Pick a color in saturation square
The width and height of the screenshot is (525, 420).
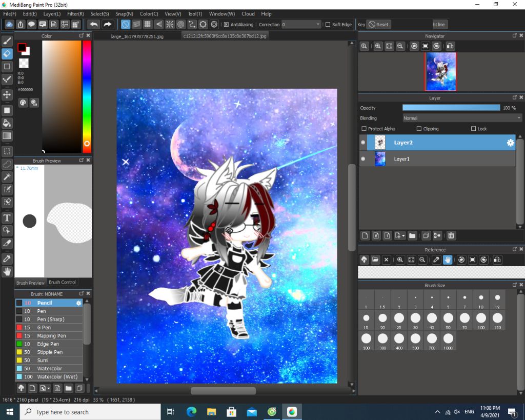pos(62,97)
